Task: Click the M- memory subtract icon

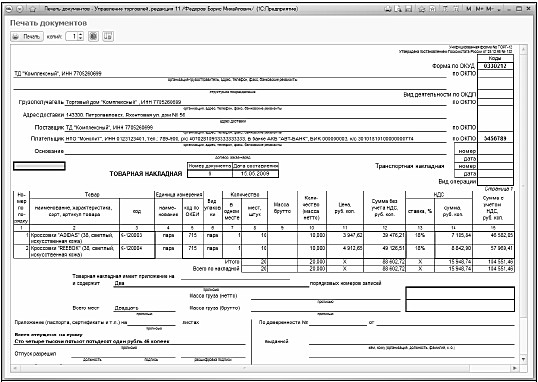Action: coord(490,9)
